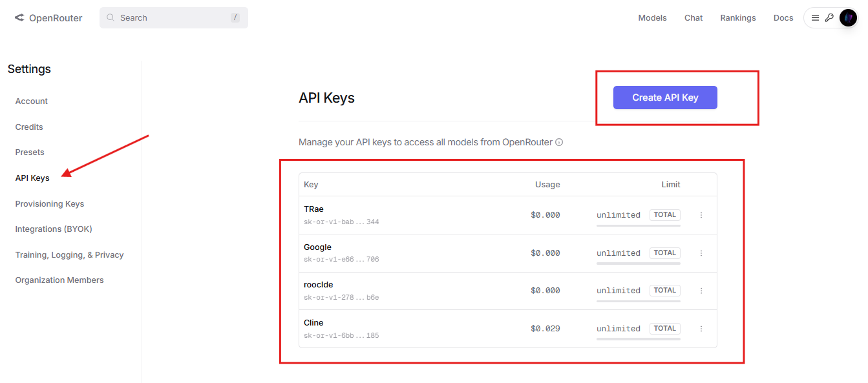
Task: Click the OpenRouter logo icon
Action: tap(19, 18)
